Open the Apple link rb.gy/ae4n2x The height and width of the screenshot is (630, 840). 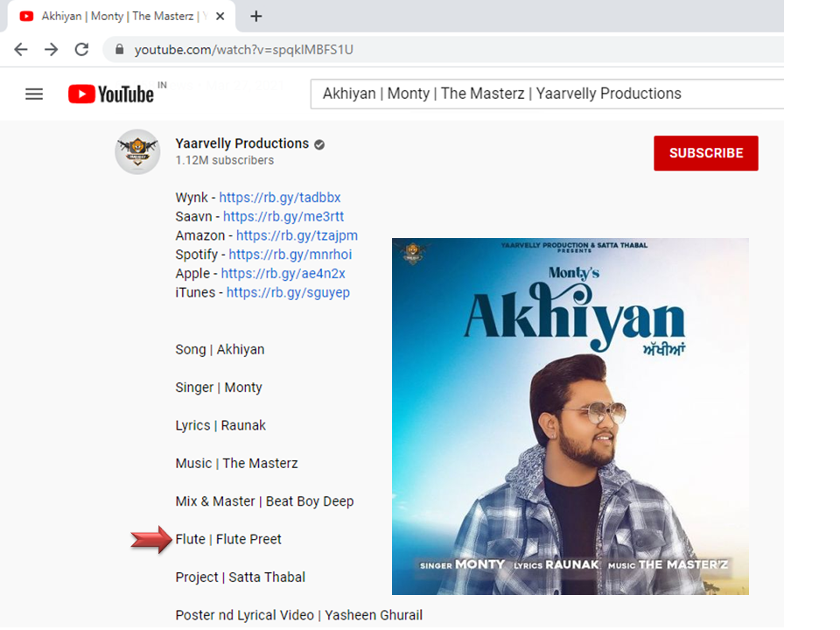(x=283, y=274)
